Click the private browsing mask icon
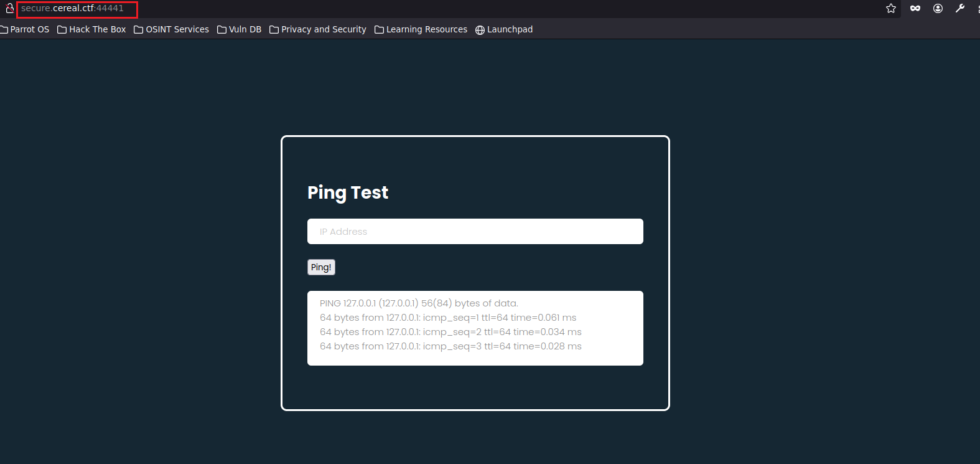The height and width of the screenshot is (464, 980). 915,8
